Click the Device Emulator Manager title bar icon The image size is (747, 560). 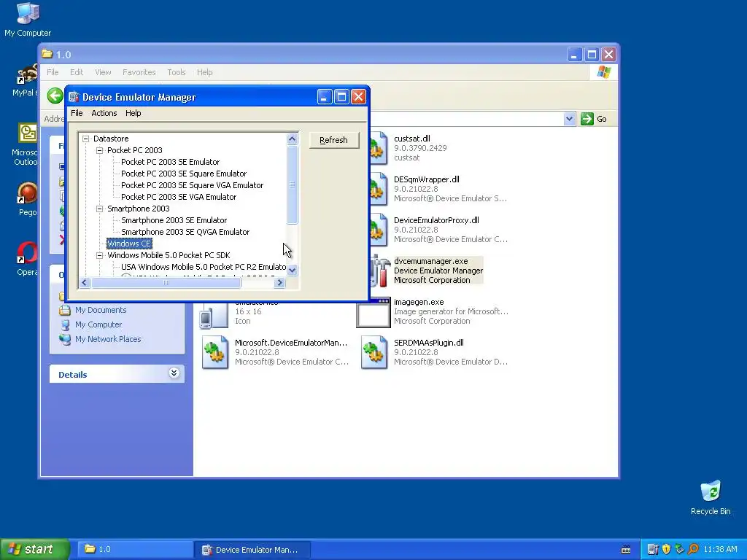[x=74, y=97]
